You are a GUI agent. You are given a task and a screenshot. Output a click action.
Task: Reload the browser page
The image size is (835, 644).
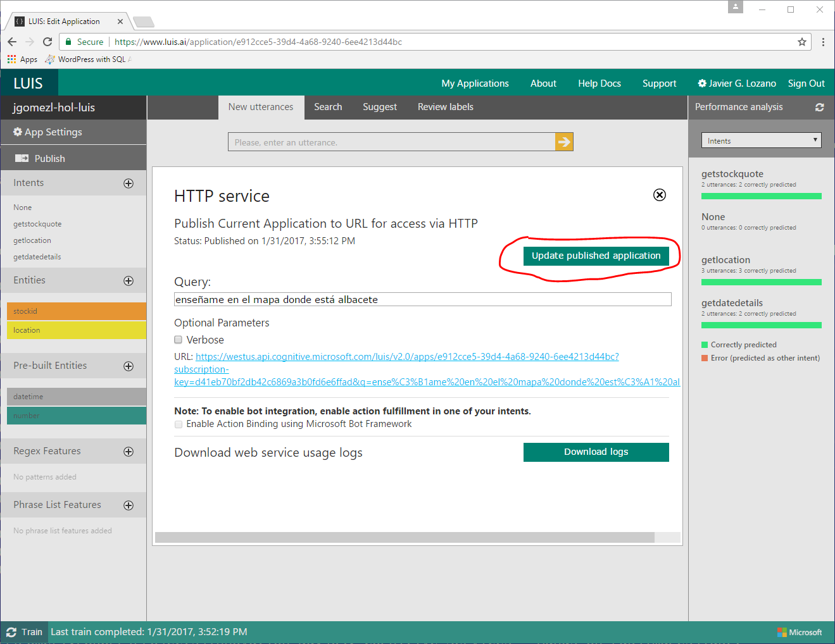point(47,42)
